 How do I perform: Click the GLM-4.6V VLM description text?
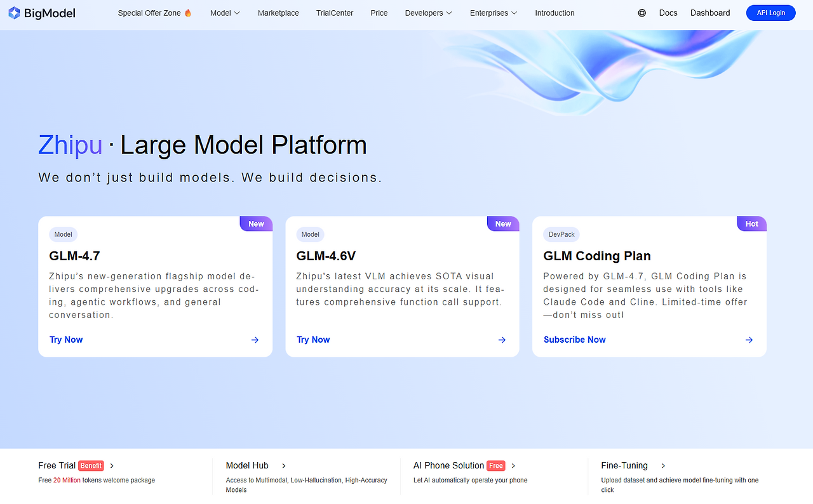pyautogui.click(x=400, y=289)
